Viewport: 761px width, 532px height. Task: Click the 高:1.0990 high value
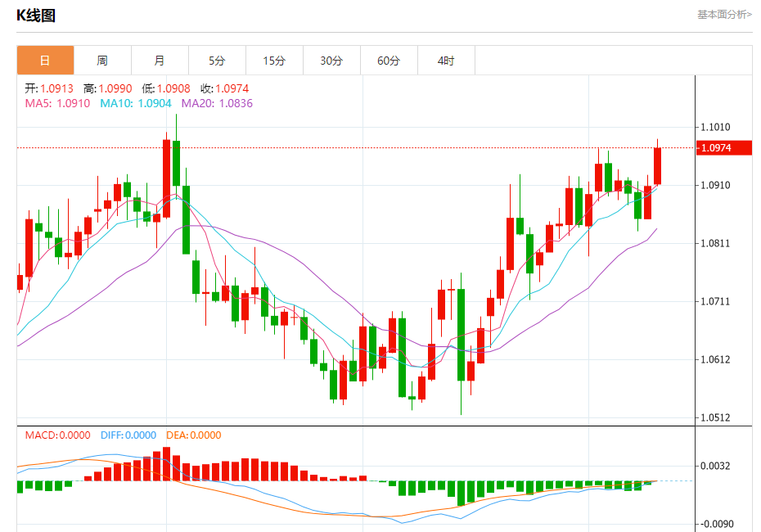coord(108,88)
